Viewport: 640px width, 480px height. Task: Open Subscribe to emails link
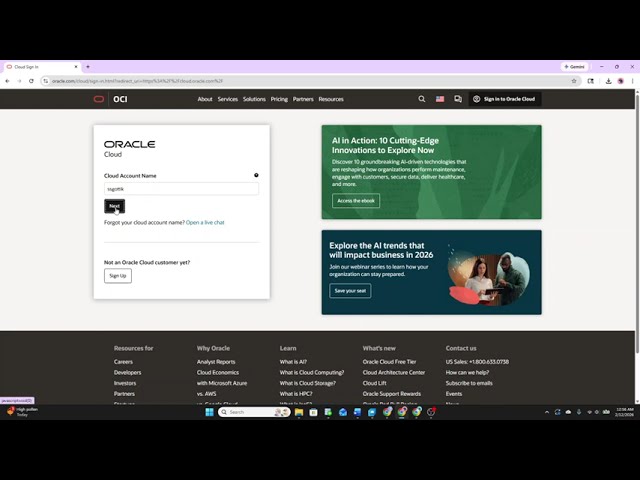(x=469, y=383)
